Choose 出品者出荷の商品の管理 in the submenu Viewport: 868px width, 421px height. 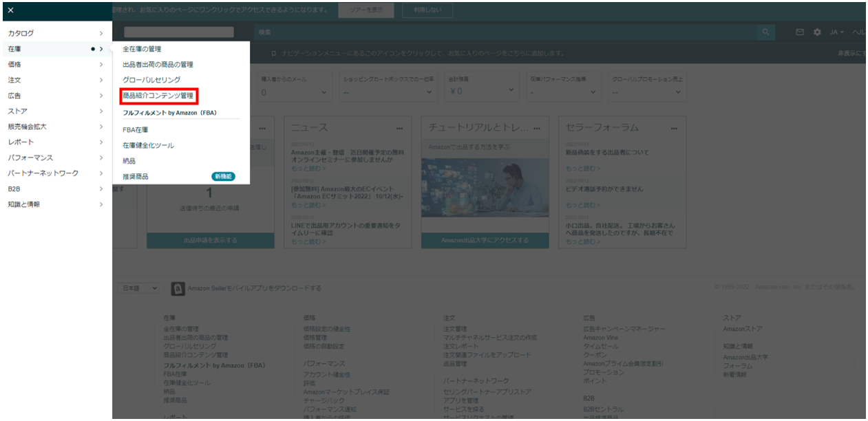point(158,65)
